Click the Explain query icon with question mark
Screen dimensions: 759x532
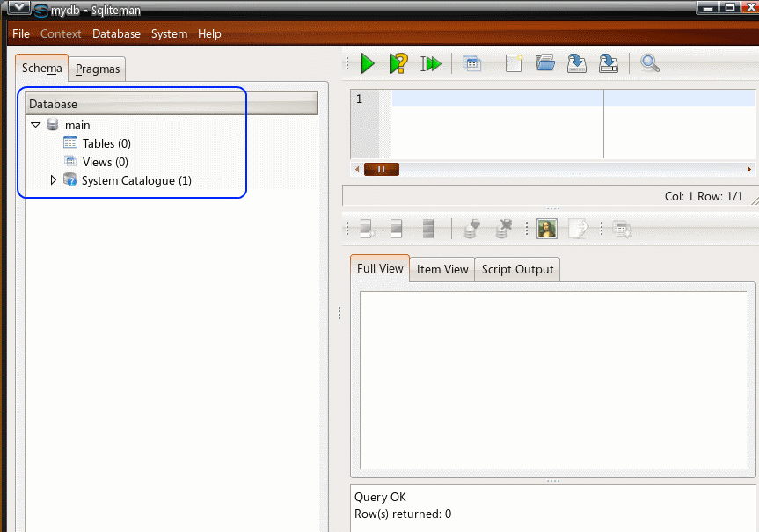(x=399, y=63)
